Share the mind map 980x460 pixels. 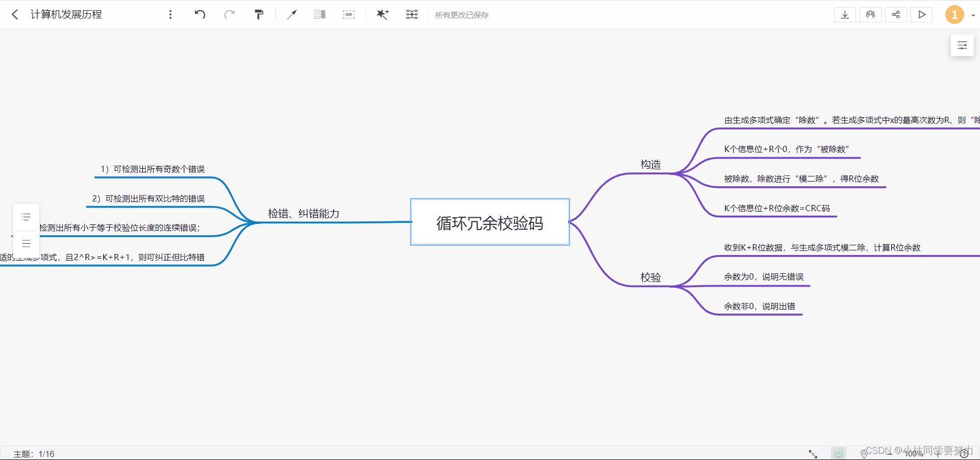pos(896,14)
